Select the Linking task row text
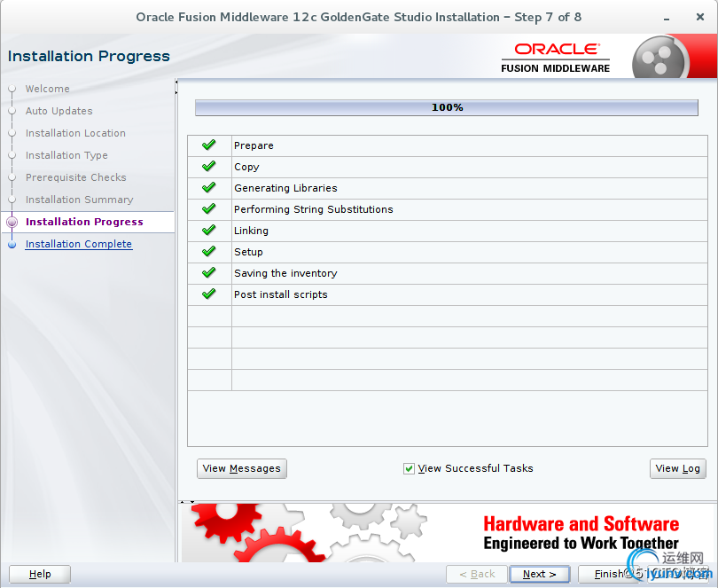The image size is (718, 588). pyautogui.click(x=251, y=231)
